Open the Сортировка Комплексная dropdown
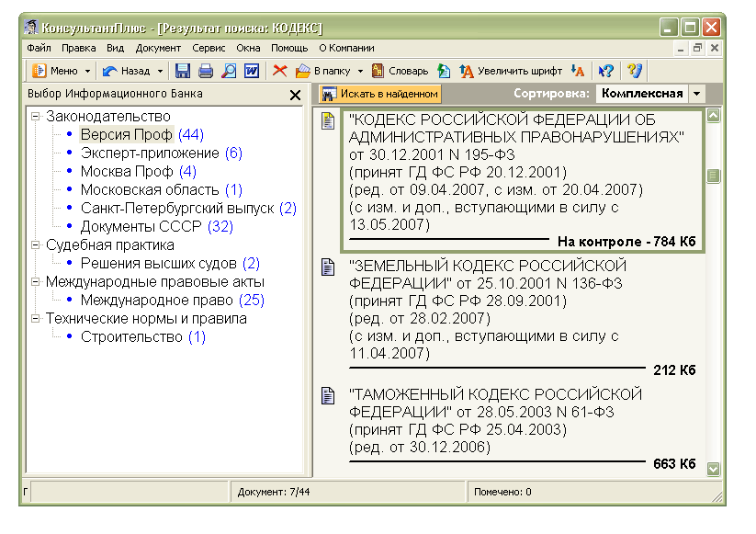This screenshot has height=534, width=756. click(x=697, y=94)
